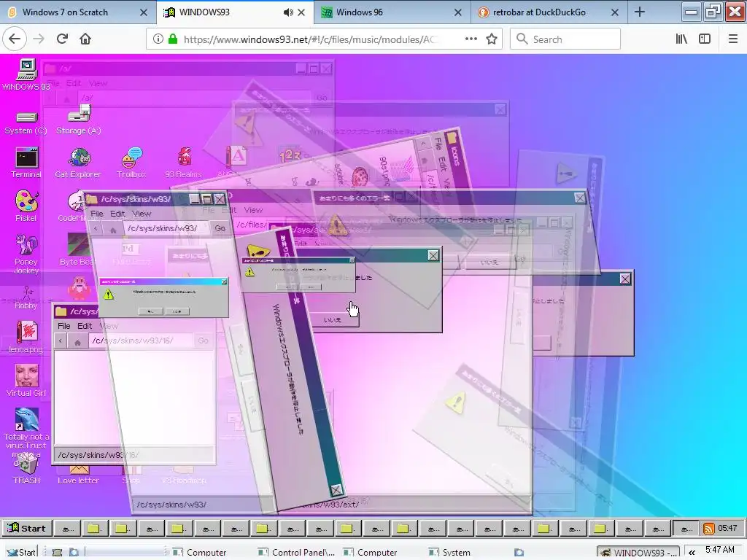Image resolution: width=747 pixels, height=560 pixels.
Task: Open the 93 Realms desktop icon
Action: point(183,163)
